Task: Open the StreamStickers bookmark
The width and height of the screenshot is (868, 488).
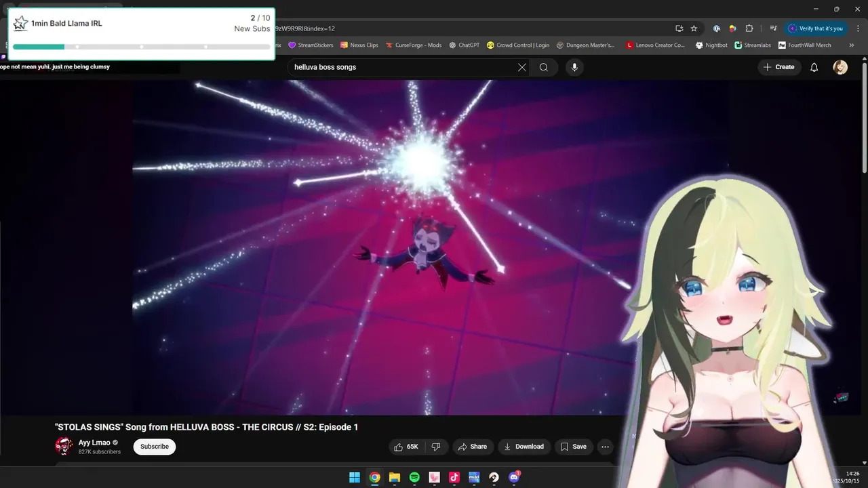Action: tap(311, 45)
